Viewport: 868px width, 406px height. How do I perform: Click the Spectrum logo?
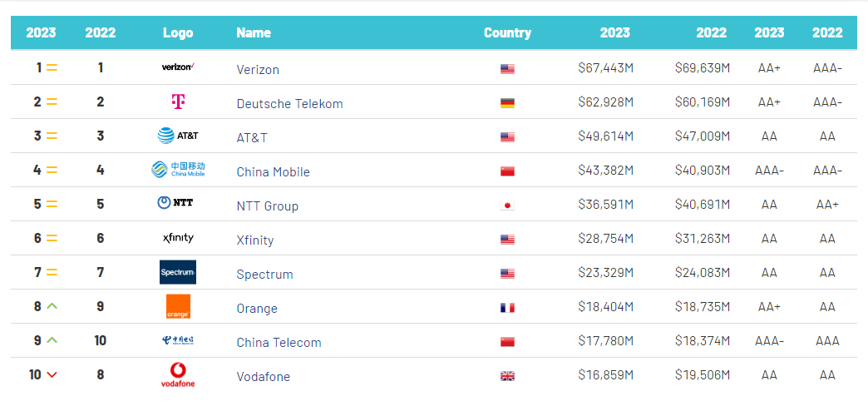pyautogui.click(x=178, y=272)
